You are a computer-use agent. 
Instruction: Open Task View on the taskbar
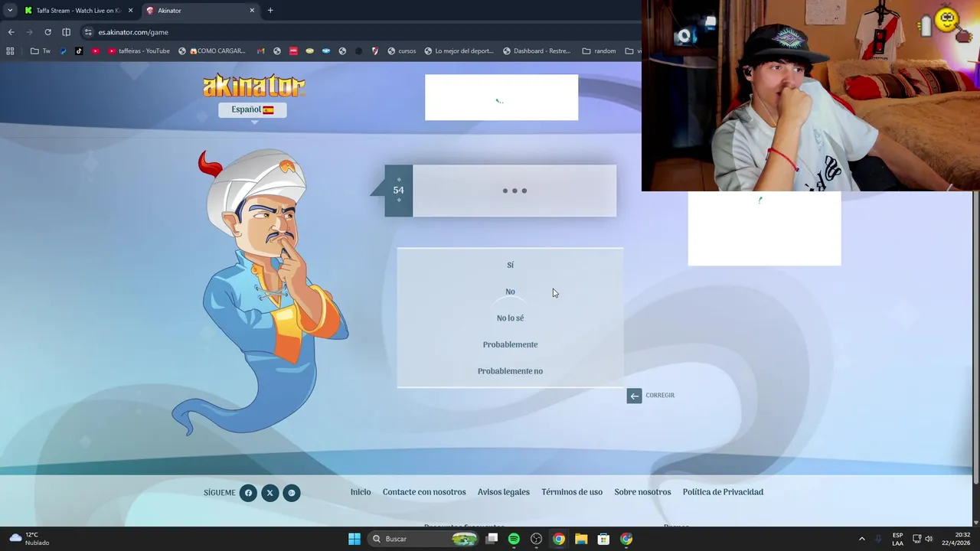492,539
